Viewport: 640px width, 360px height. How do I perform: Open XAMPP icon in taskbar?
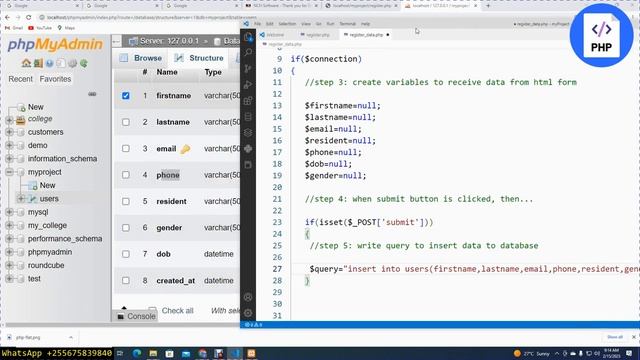point(251,353)
